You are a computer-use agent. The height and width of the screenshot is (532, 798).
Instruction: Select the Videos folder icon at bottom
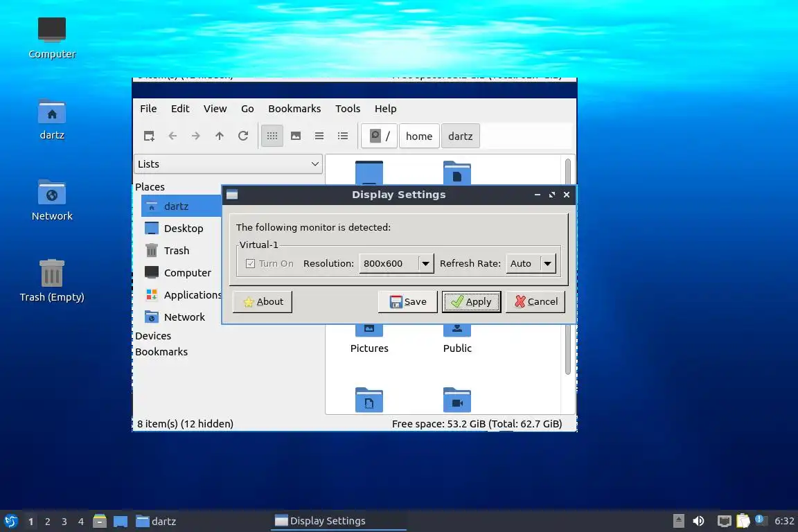click(457, 400)
